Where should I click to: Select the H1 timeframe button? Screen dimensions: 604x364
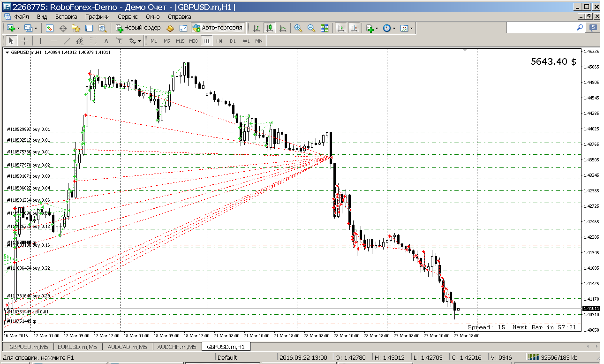(206, 41)
